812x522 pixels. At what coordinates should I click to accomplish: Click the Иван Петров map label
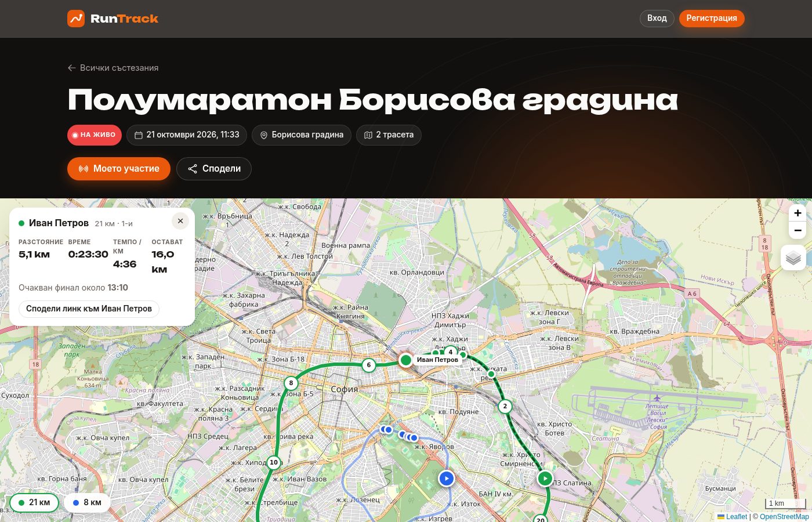437,360
